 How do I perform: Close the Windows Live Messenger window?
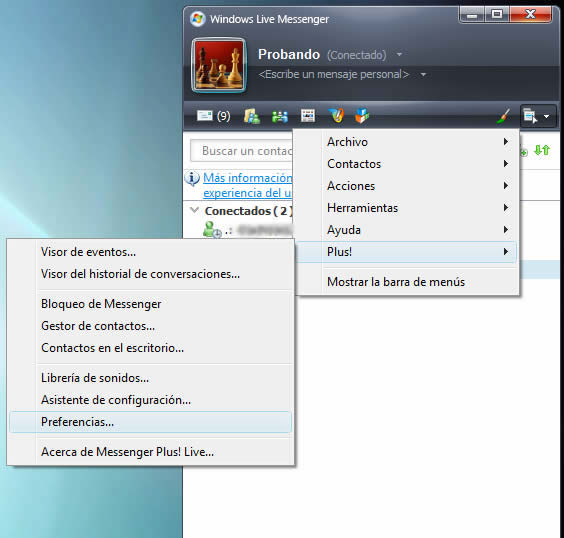[531, 15]
